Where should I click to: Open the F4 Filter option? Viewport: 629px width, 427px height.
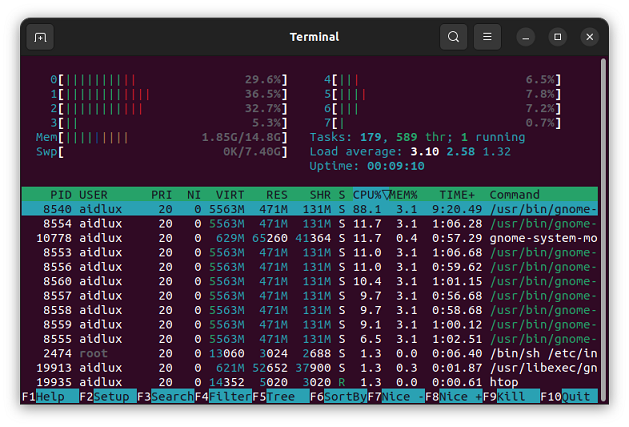222,396
